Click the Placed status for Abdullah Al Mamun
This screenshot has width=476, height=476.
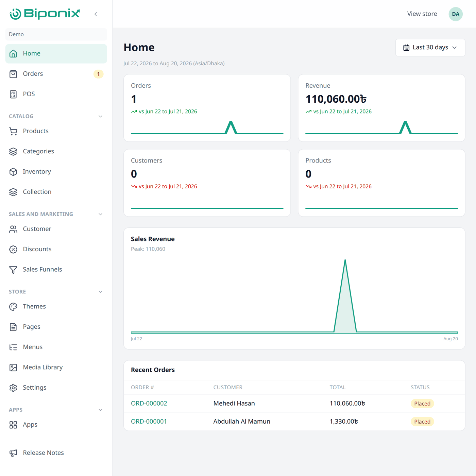click(x=422, y=422)
